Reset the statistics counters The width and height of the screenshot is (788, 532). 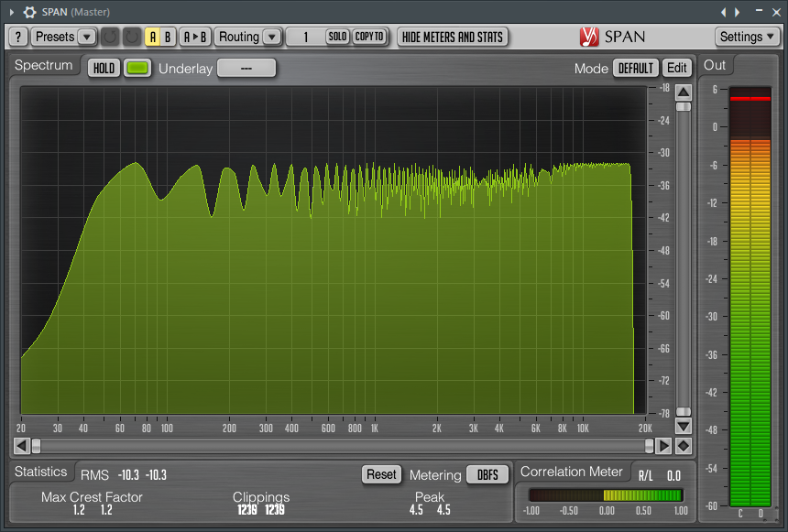click(x=381, y=474)
